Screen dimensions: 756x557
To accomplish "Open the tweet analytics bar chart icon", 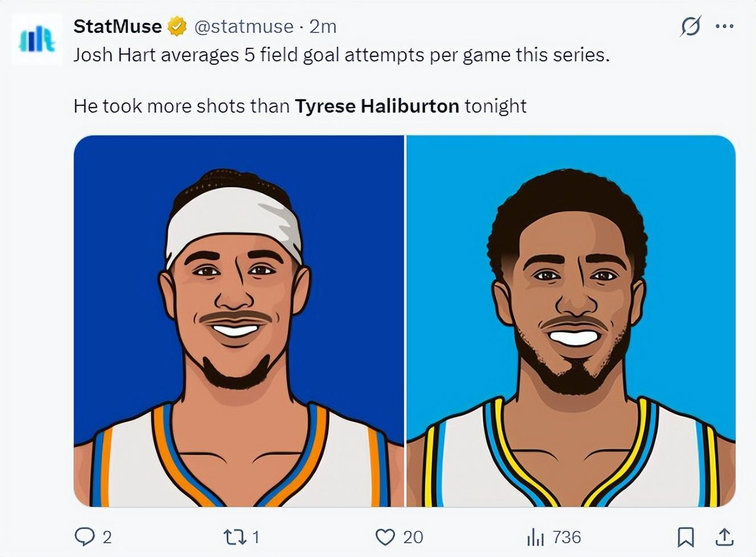I will coord(535,536).
